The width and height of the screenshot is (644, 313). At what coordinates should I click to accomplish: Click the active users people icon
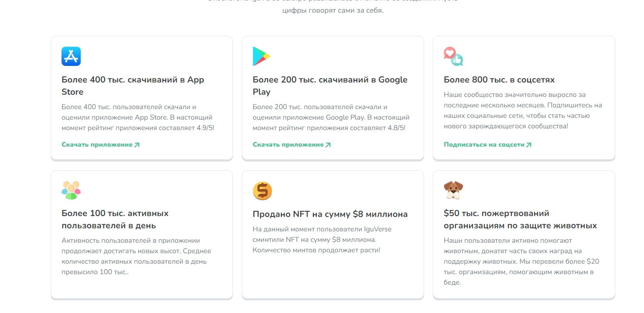click(71, 190)
